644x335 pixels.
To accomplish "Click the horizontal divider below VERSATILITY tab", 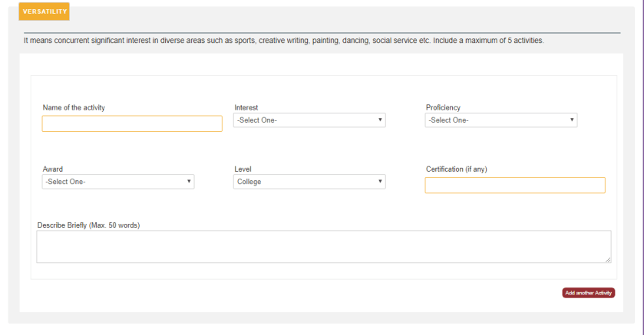I will point(322,33).
